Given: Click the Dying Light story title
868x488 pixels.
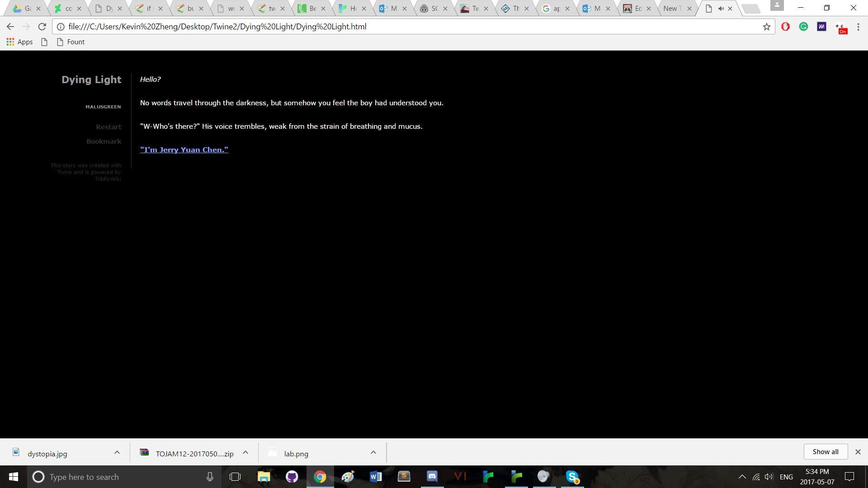Looking at the screenshot, I should (91, 80).
